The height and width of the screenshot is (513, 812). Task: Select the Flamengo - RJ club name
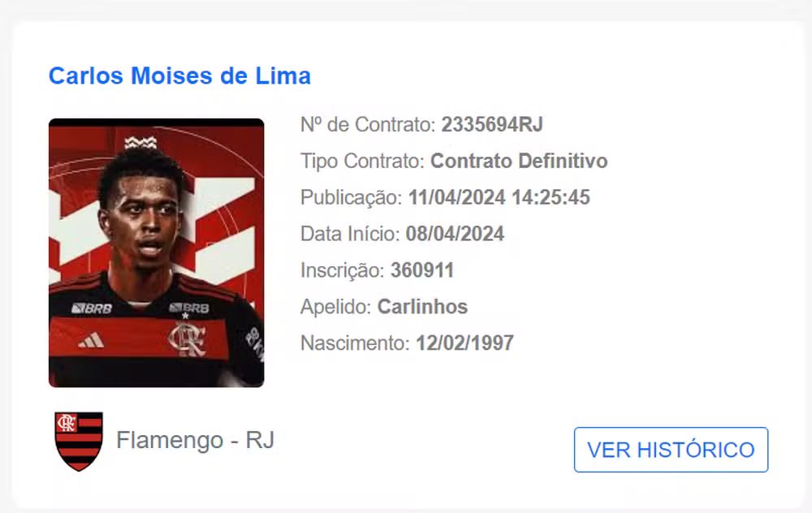pyautogui.click(x=195, y=441)
